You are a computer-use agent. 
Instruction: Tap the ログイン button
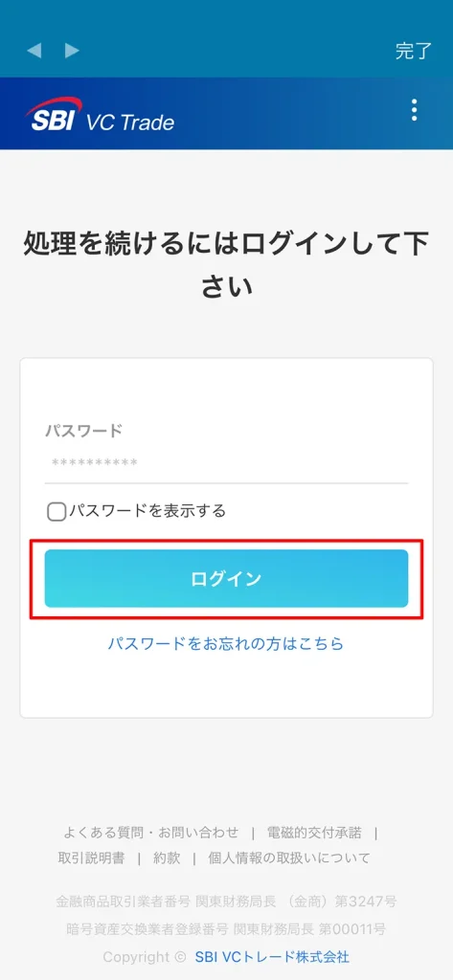pos(226,579)
